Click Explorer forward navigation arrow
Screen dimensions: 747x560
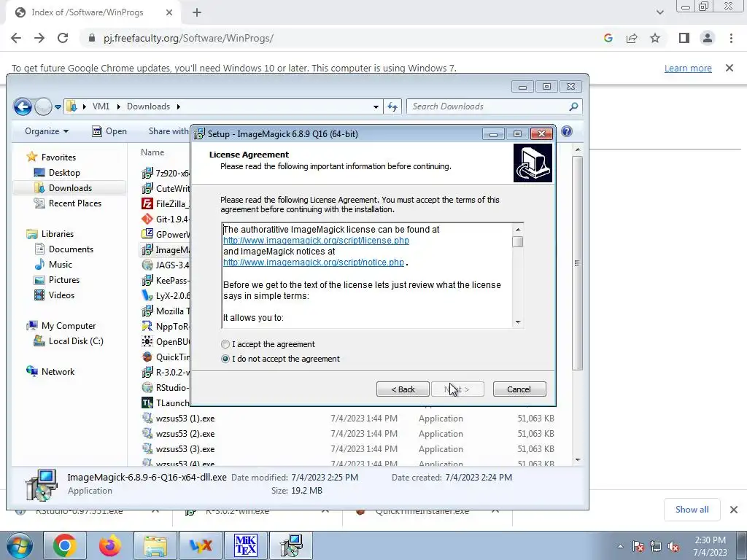pyautogui.click(x=43, y=106)
